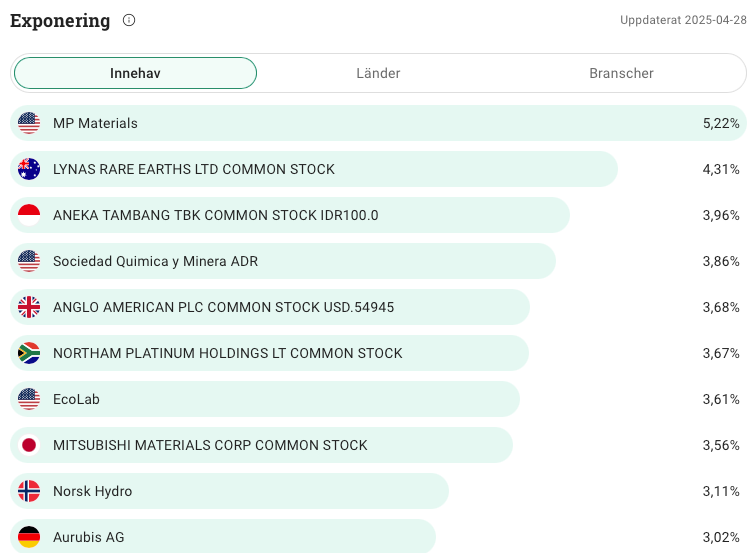Click the 5,22% value for MP Materials
752x553 pixels.
tap(721, 123)
